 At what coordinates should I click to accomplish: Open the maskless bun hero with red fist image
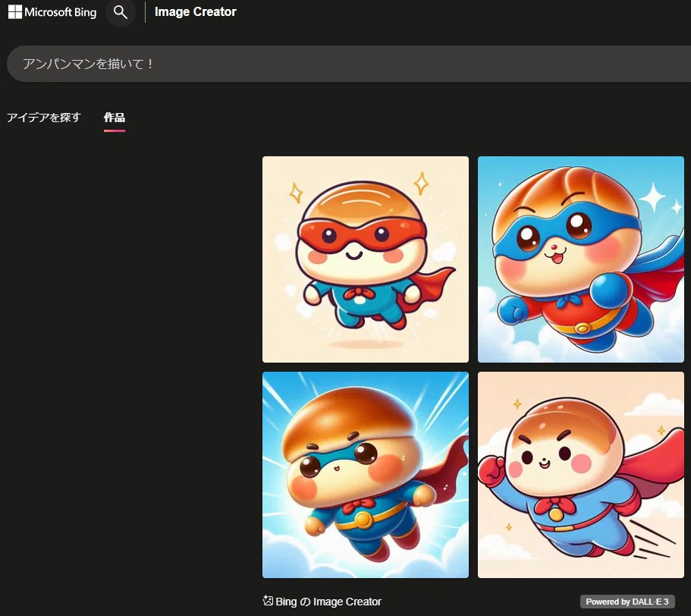(581, 475)
